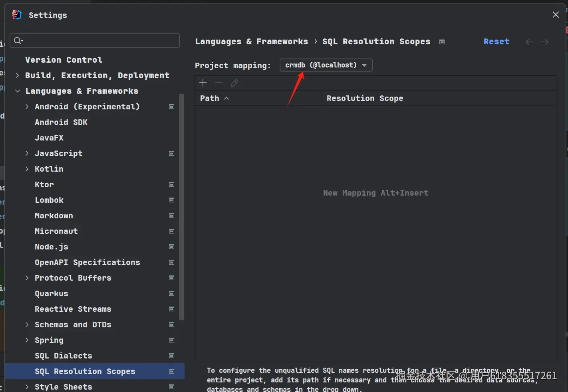
Task: Click the forward navigation arrow
Action: click(545, 42)
